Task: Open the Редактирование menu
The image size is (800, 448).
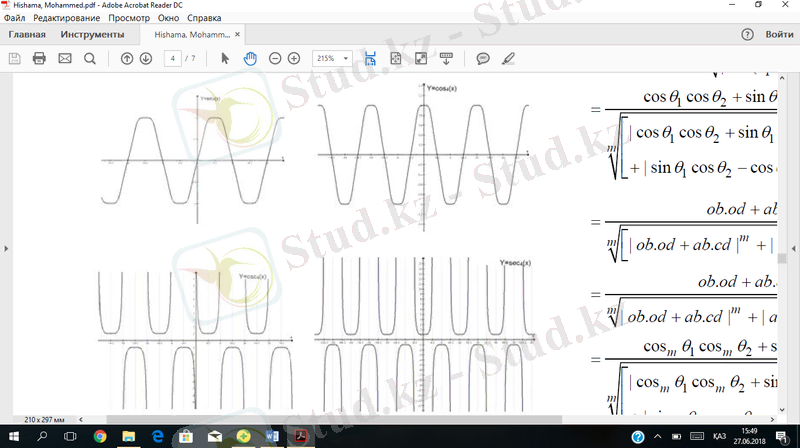Action: click(66, 18)
